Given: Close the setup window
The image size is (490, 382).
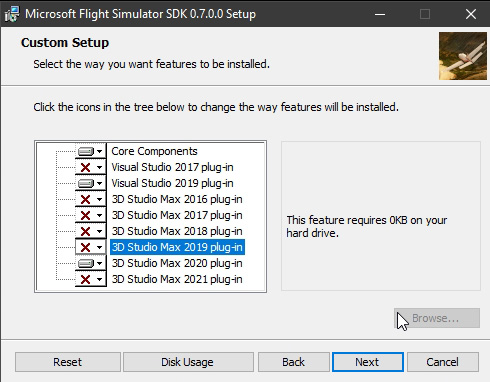Looking at the screenshot, I should coord(471,14).
